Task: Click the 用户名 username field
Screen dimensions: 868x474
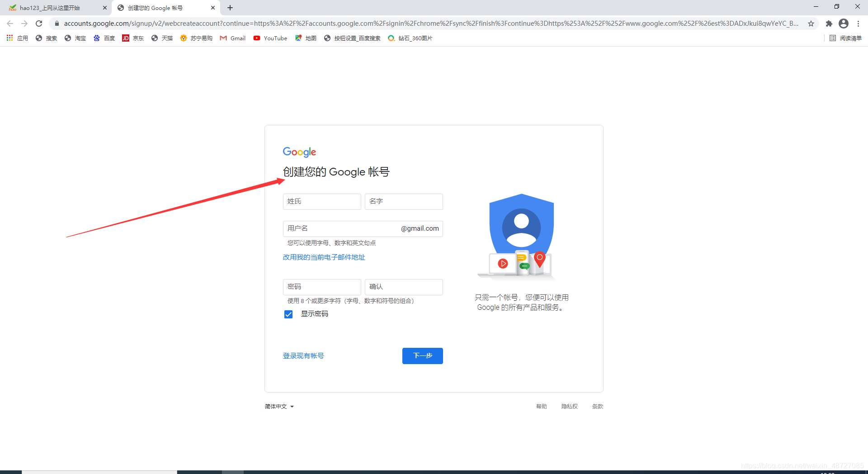Action: coord(363,229)
